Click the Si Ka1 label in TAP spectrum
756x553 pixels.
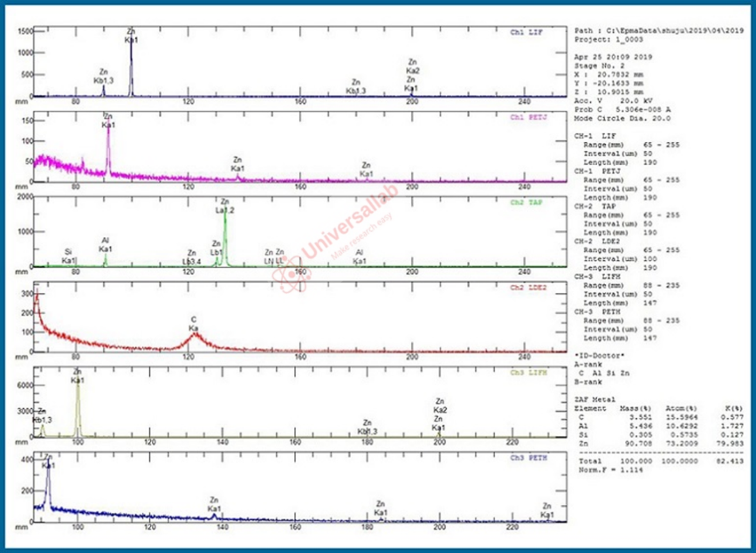[x=69, y=256]
